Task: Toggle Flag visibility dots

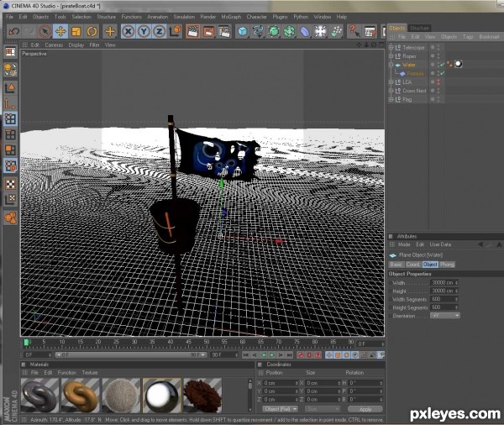Action: tap(438, 100)
